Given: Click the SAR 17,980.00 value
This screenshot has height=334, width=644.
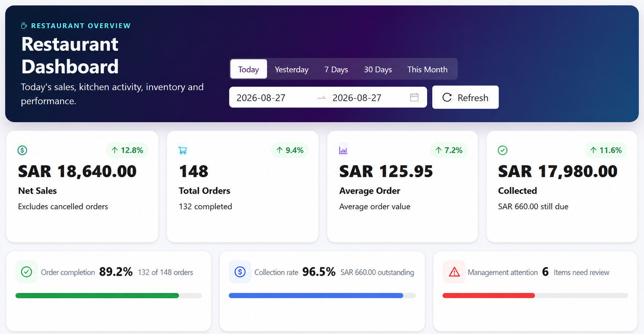Looking at the screenshot, I should click(558, 172).
